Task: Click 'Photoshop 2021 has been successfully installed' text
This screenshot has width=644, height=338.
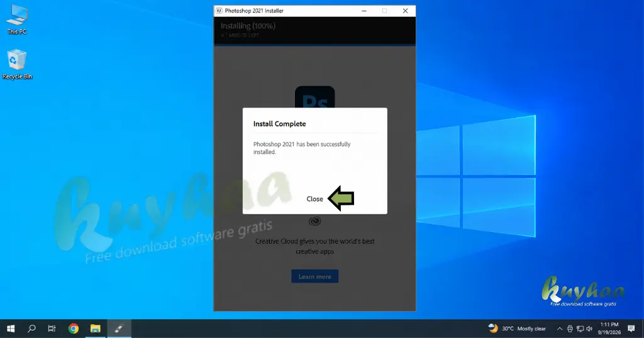Action: point(302,148)
